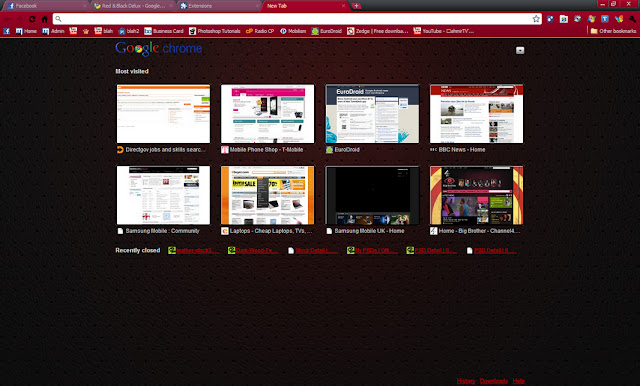Open the YouTube icon bookmark before the crown
Image resolution: width=640 pixels, height=386 pixels.
coord(73,31)
